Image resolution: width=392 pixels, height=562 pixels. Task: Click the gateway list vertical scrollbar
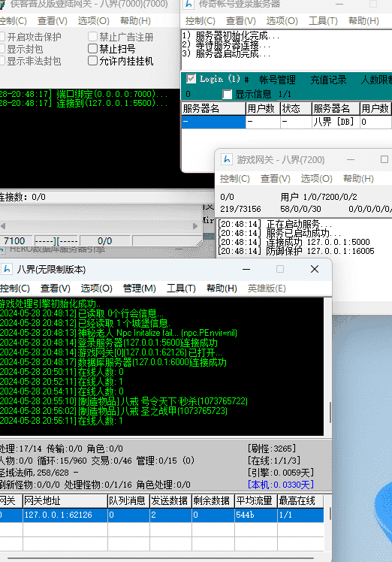pos(330,513)
